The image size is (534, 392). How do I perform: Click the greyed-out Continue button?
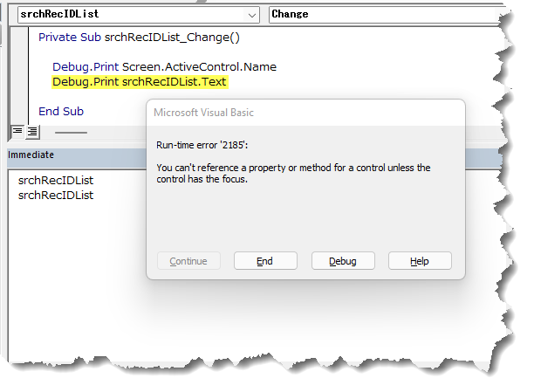[188, 261]
